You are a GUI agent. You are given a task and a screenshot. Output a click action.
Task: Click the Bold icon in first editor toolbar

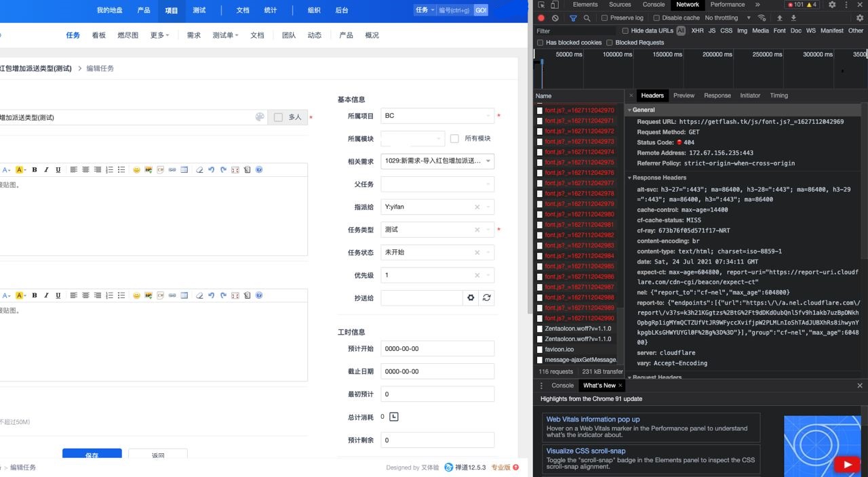click(x=35, y=170)
